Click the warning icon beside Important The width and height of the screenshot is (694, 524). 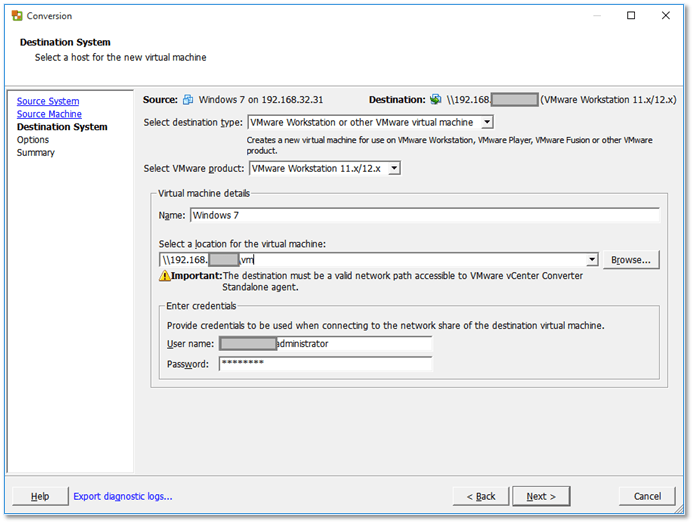click(165, 276)
